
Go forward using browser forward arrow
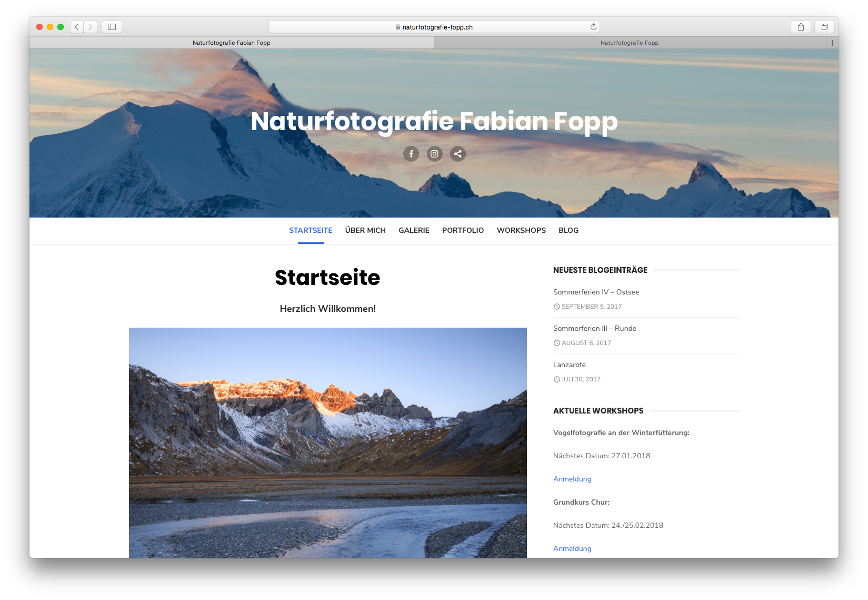91,27
